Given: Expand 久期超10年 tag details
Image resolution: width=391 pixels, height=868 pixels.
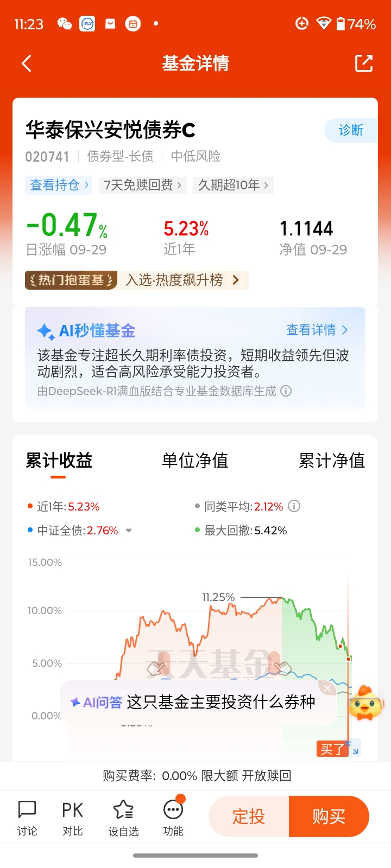Looking at the screenshot, I should coord(233,185).
